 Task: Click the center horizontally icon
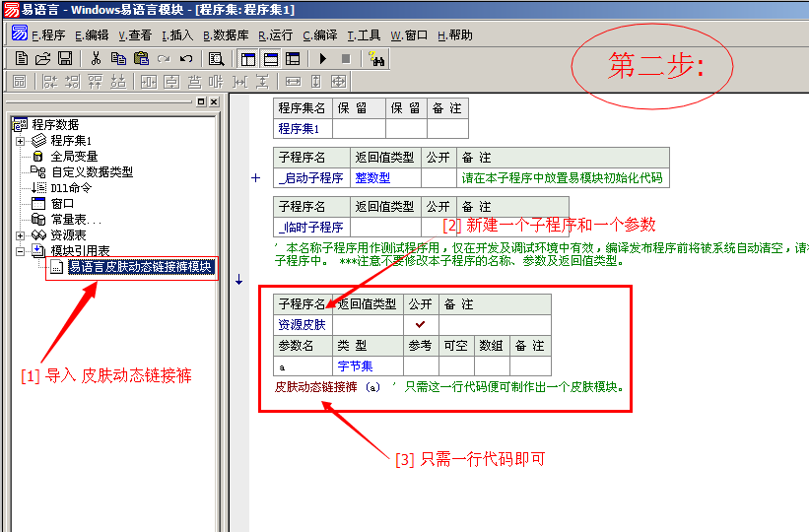pyautogui.click(x=149, y=82)
